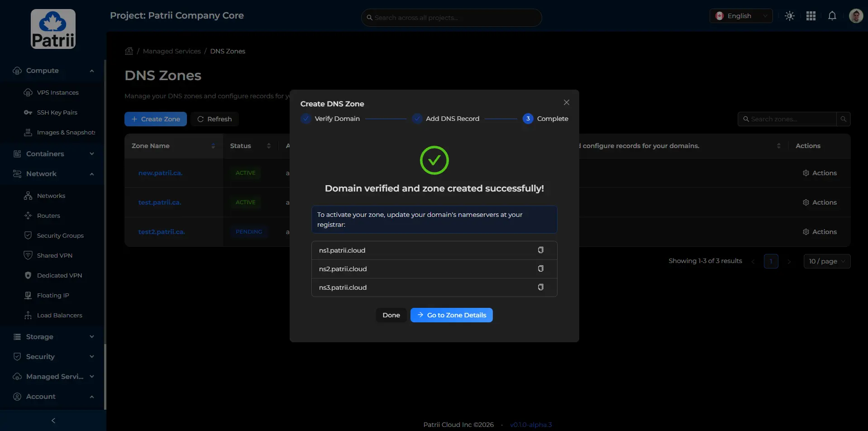Open the apps grid menu
Image resolution: width=868 pixels, height=431 pixels.
click(x=811, y=16)
